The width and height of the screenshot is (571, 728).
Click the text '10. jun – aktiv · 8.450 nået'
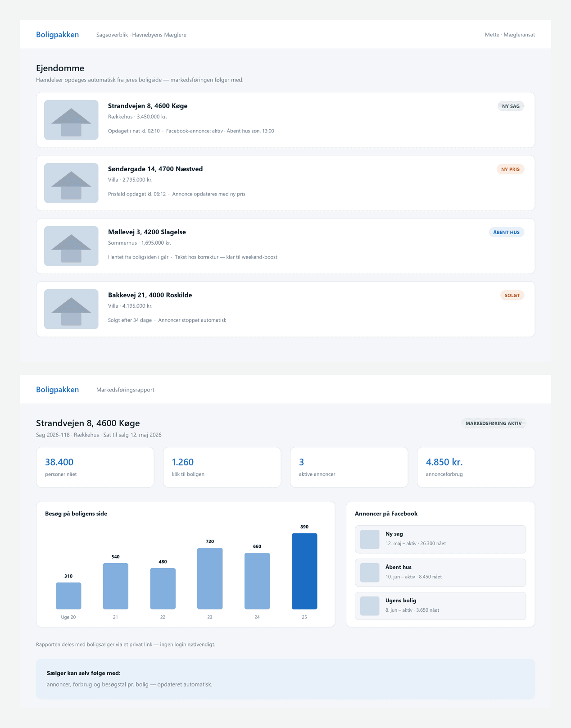coord(413,577)
